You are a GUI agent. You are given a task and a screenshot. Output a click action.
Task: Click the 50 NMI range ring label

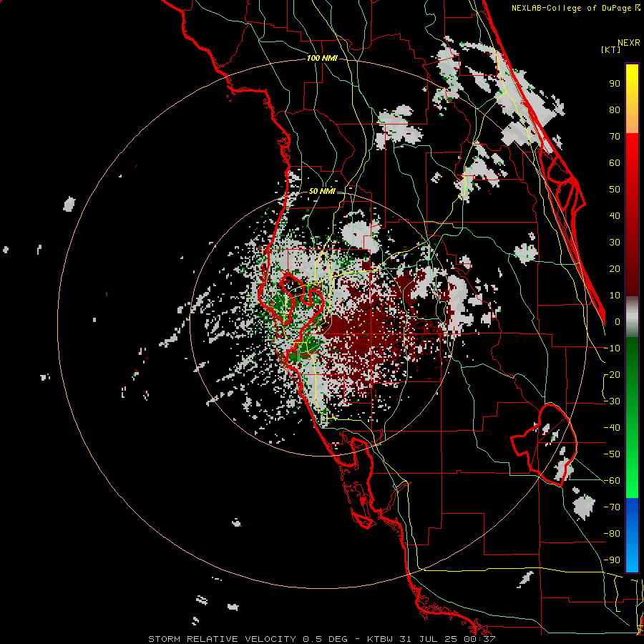coord(322,191)
